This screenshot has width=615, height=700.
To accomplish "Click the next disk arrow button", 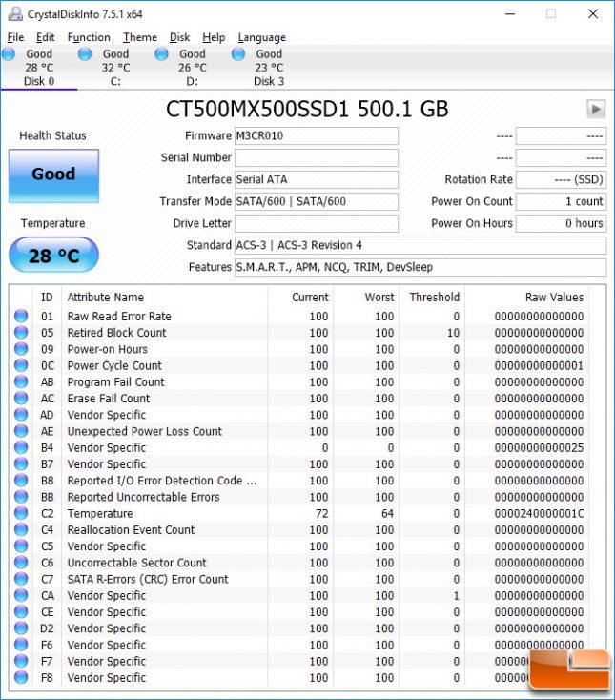I will coord(596,109).
